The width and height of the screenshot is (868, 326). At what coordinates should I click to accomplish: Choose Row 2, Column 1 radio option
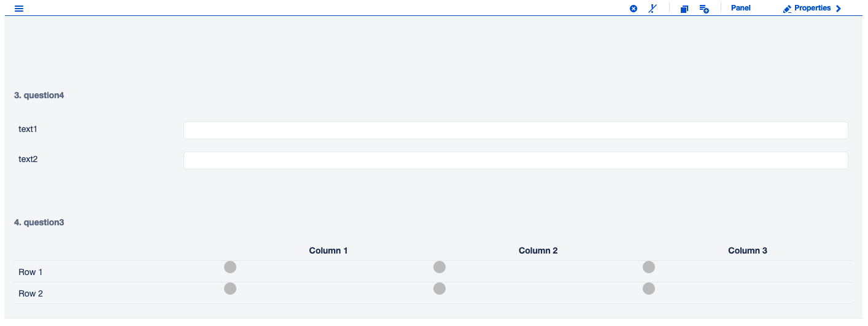coord(230,289)
